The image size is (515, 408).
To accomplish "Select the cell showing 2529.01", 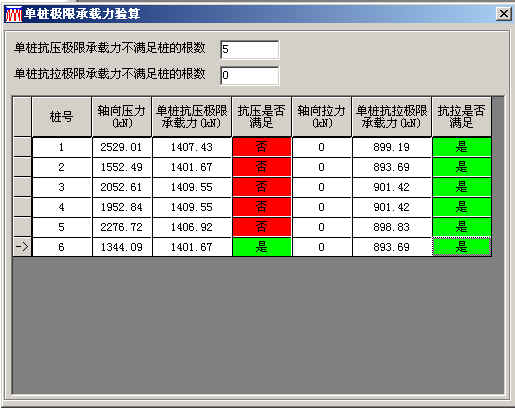I will [122, 147].
